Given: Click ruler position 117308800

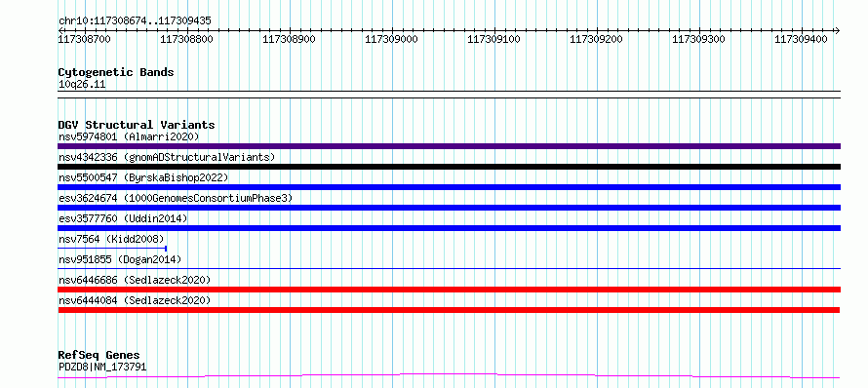Looking at the screenshot, I should pyautogui.click(x=187, y=39).
